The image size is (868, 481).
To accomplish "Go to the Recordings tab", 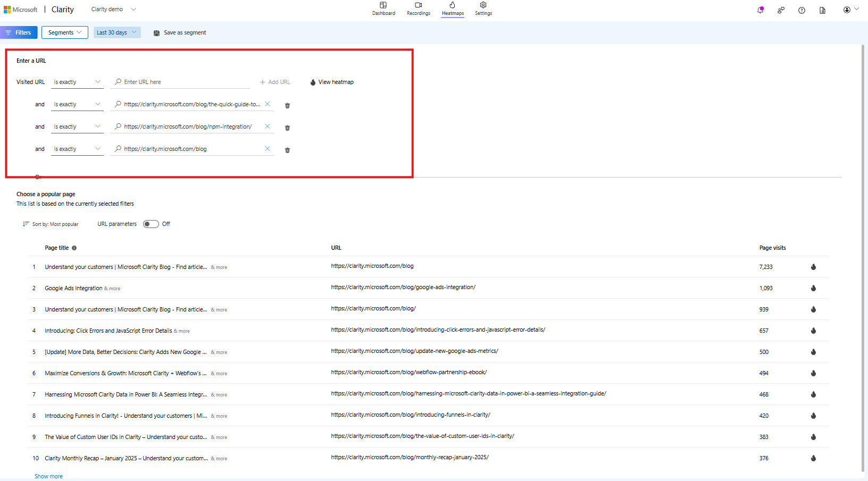I will tap(419, 9).
